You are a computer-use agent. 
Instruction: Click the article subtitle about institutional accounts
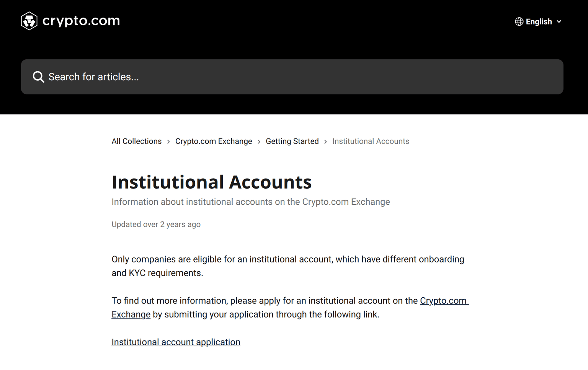(x=251, y=202)
